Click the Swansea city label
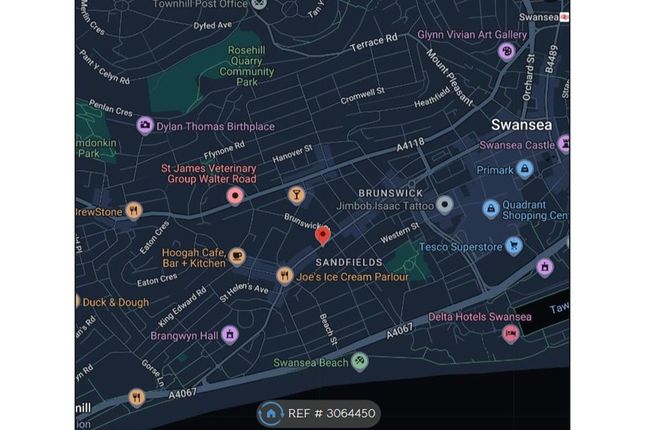645x430 pixels. tap(522, 125)
